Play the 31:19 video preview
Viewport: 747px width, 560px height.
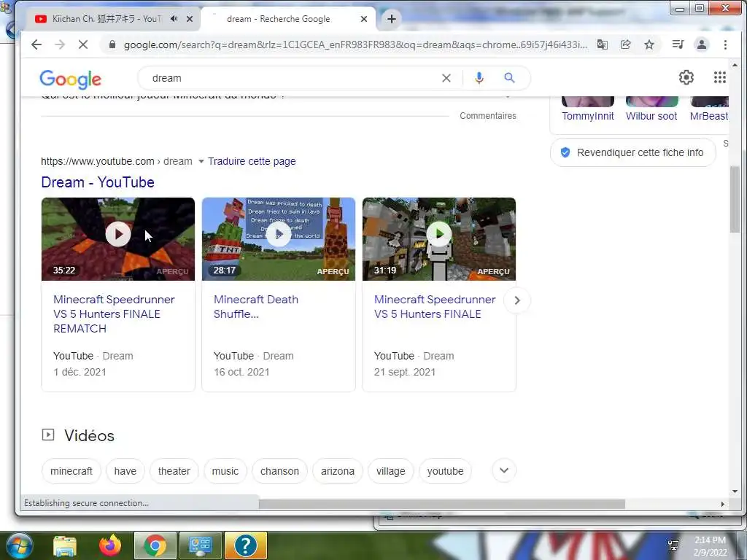coord(438,234)
